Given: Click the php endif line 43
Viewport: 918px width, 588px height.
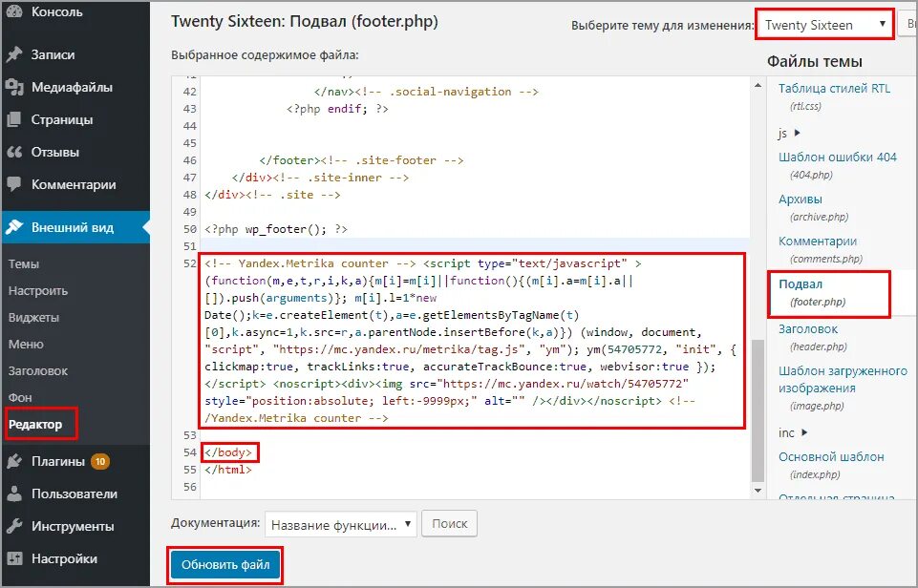Looking at the screenshot, I should [x=337, y=109].
